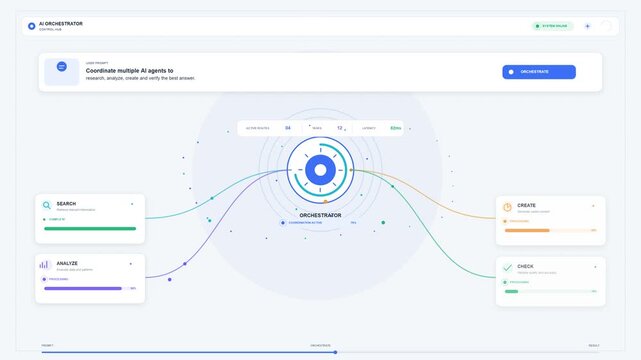This screenshot has height=360, width=641.
Task: Open the Analyze card options dot
Action: 131,264
